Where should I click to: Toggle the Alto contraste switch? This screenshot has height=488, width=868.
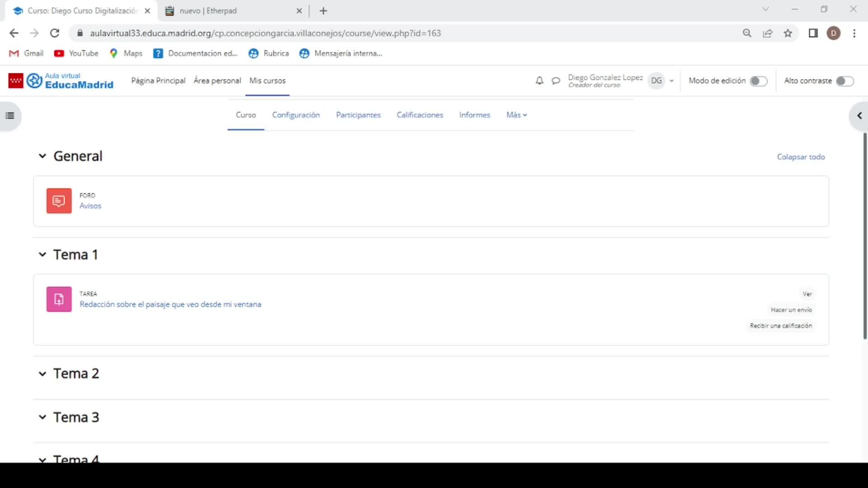coord(844,81)
